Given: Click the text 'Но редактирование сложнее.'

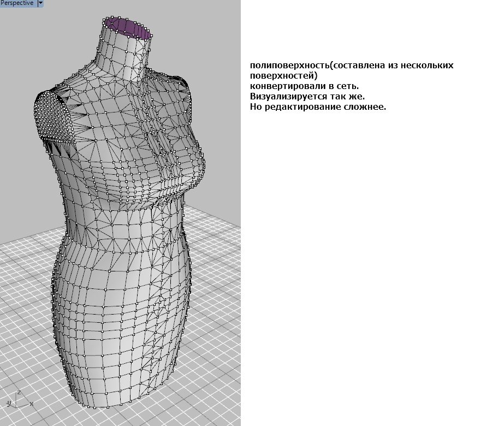Looking at the screenshot, I should coord(318,106).
